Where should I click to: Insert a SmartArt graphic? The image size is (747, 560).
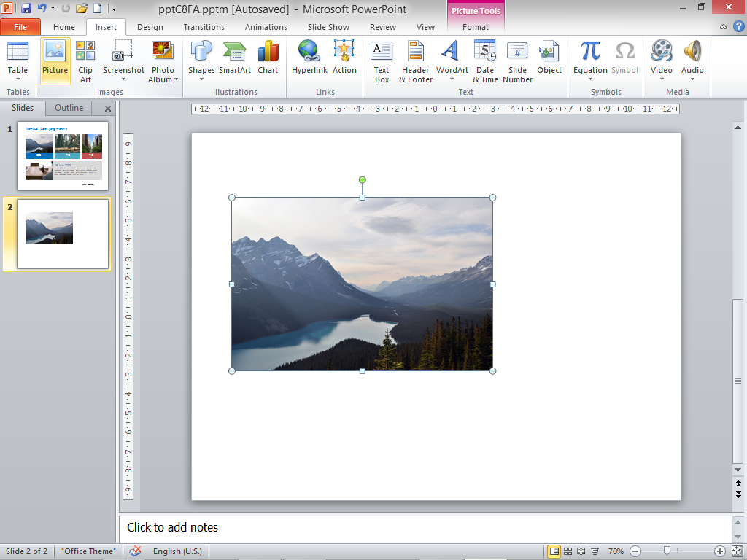pyautogui.click(x=234, y=58)
